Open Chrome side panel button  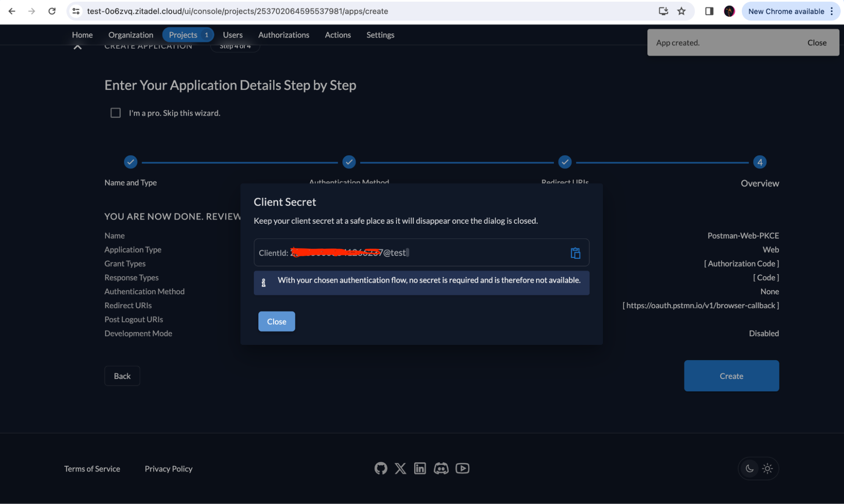tap(709, 11)
